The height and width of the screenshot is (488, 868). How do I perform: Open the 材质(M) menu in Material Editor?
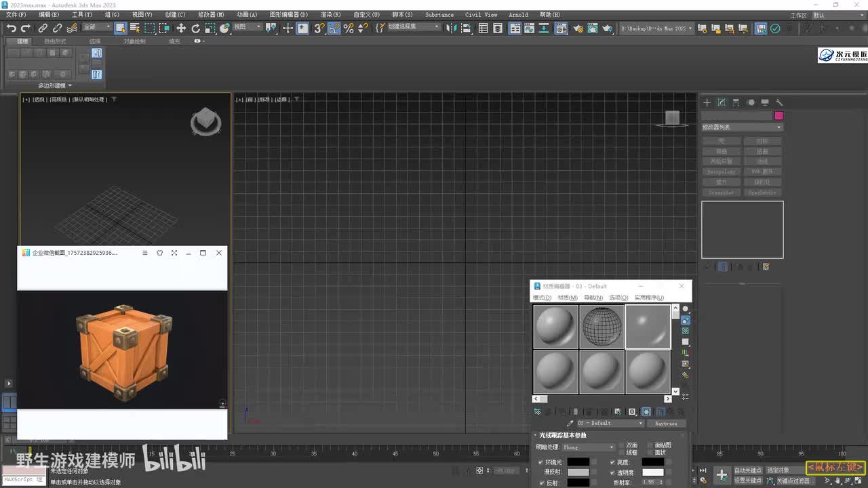(567, 298)
